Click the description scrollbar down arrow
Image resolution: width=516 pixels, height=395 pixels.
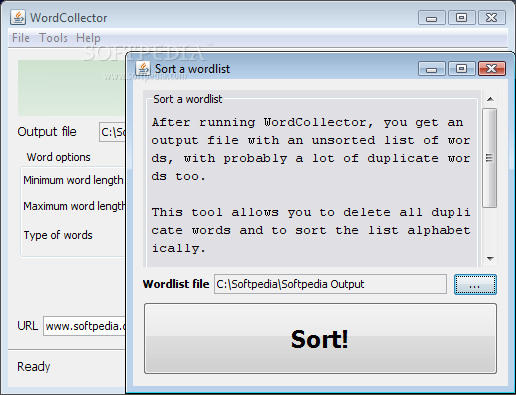(490, 258)
